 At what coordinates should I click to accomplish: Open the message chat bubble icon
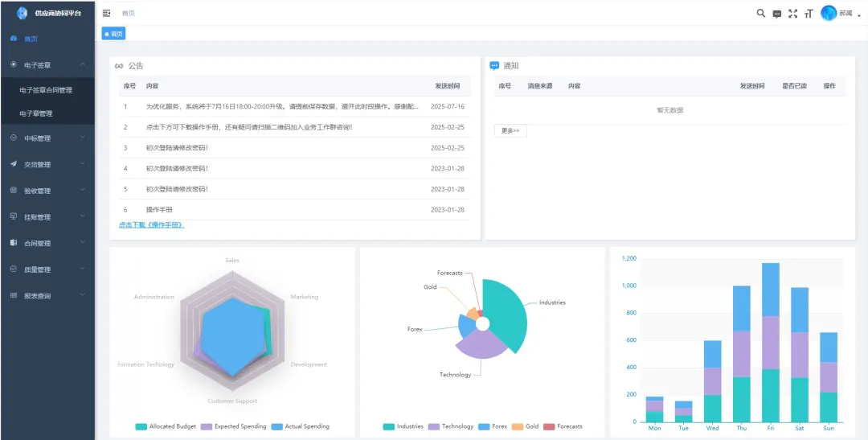click(x=777, y=14)
